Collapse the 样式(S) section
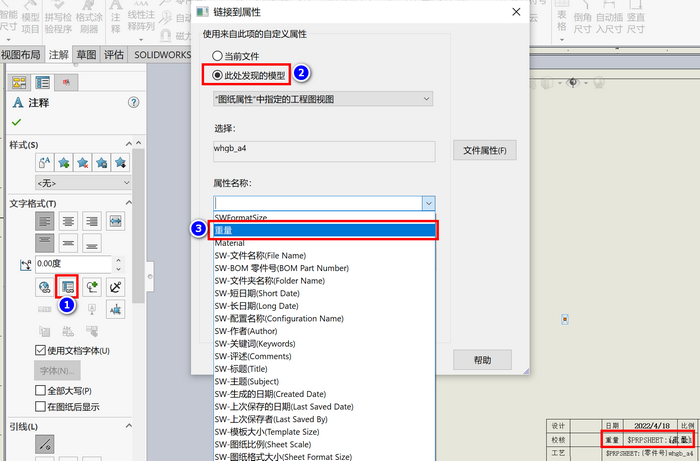Viewport: 700px width, 461px height. 129,144
